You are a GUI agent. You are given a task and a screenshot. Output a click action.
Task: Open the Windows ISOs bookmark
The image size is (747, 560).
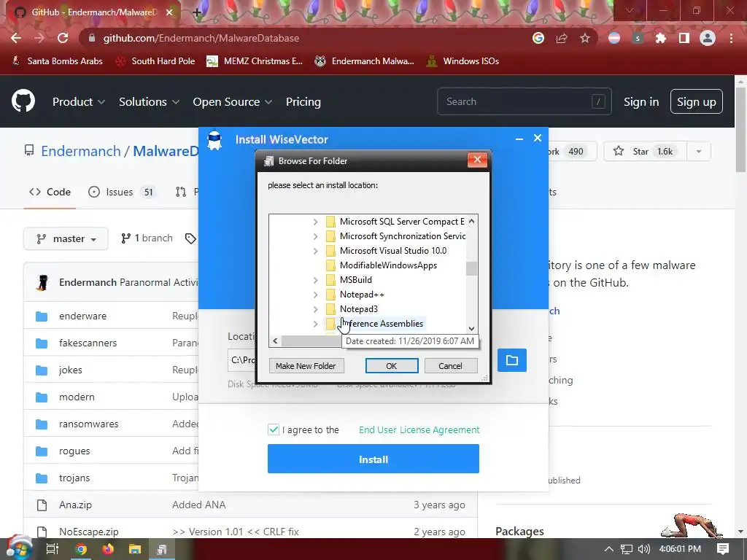462,61
